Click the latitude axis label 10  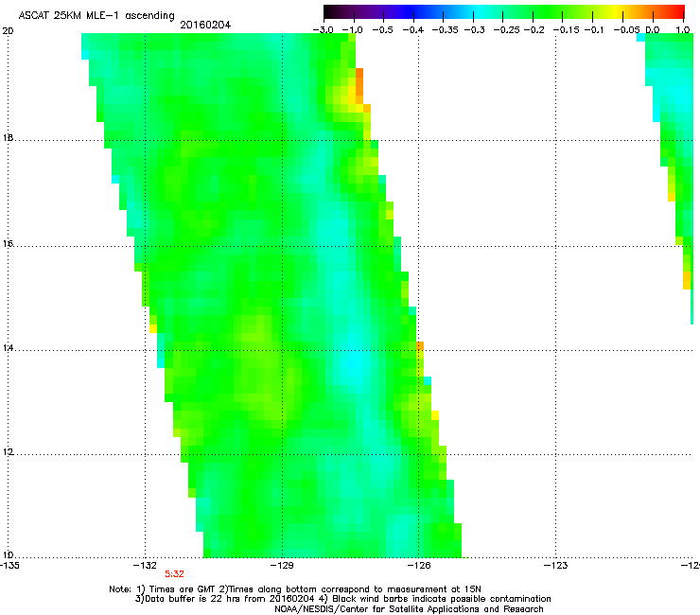(x=8, y=555)
